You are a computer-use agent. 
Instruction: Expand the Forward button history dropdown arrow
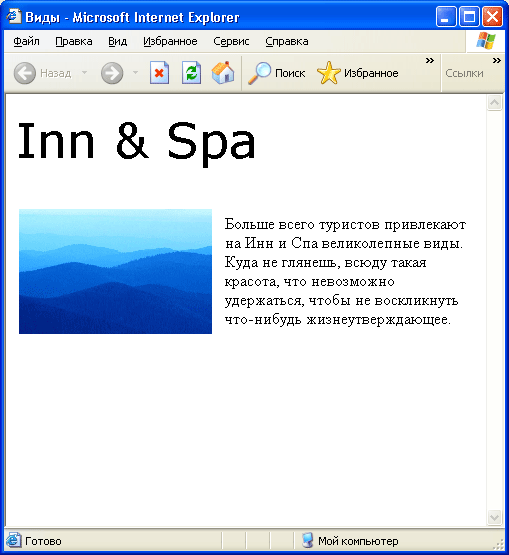pos(135,73)
